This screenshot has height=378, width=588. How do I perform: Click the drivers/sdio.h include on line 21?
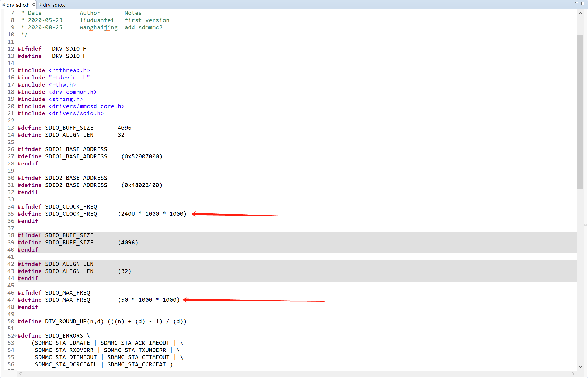[x=76, y=113]
